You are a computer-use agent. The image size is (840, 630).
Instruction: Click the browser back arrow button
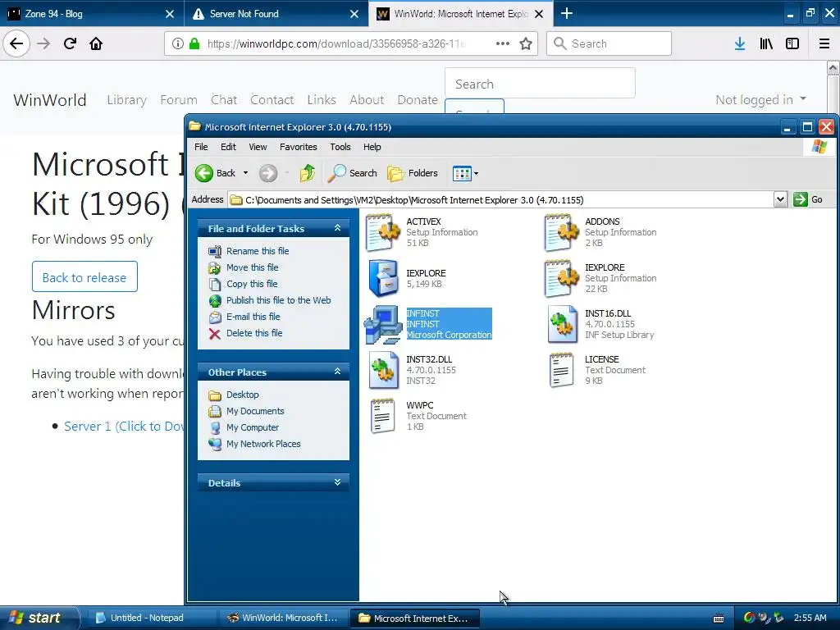(x=16, y=43)
